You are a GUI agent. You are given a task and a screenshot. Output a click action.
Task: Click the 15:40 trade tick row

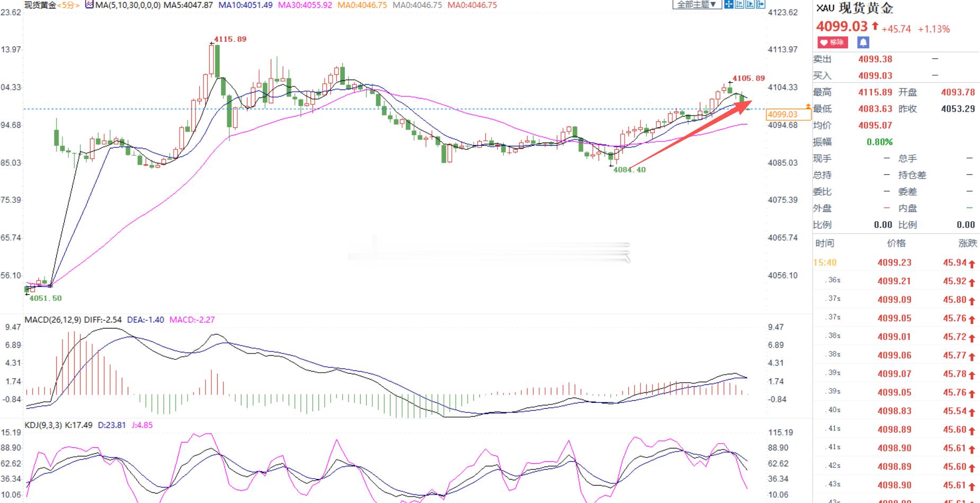[x=896, y=262]
